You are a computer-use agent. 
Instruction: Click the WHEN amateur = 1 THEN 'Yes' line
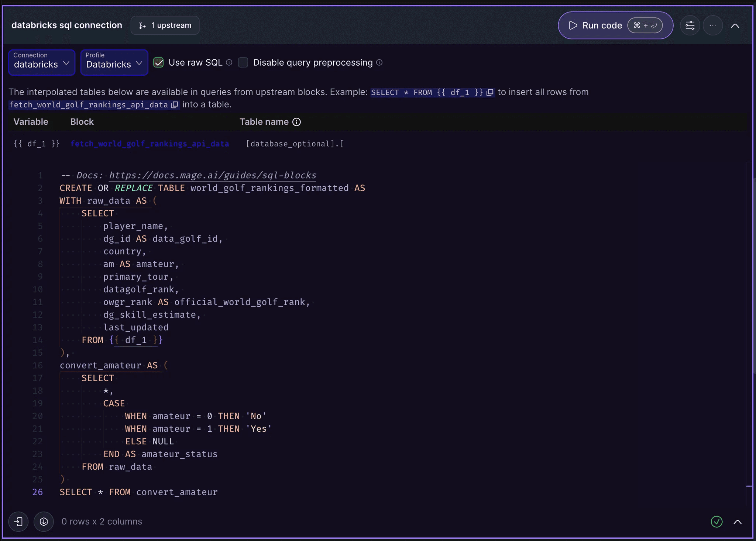click(x=198, y=428)
